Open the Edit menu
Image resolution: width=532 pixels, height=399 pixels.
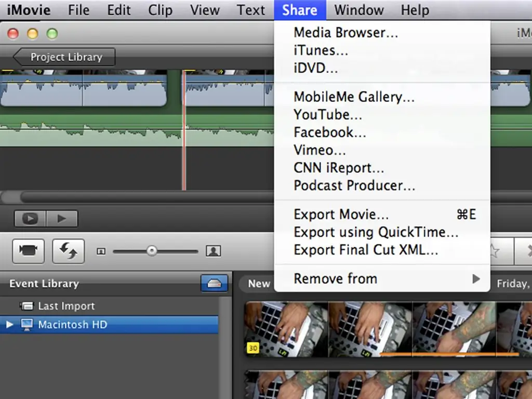[119, 10]
